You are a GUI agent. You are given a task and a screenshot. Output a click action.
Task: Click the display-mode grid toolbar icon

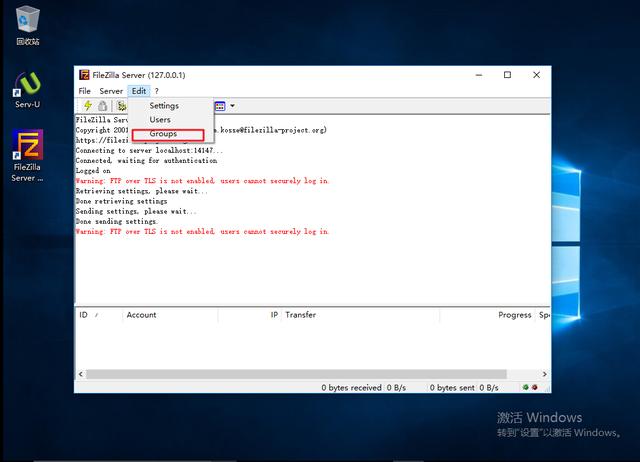pos(220,106)
